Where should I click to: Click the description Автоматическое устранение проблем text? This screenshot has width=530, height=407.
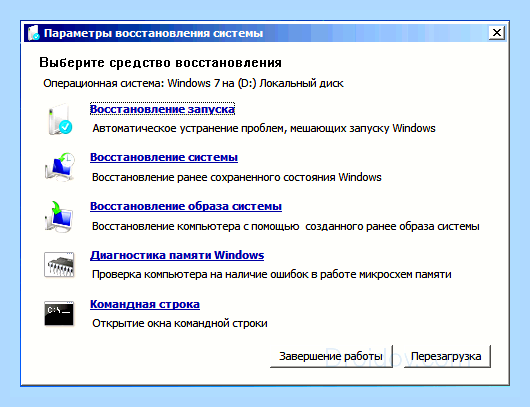pyautogui.click(x=264, y=128)
